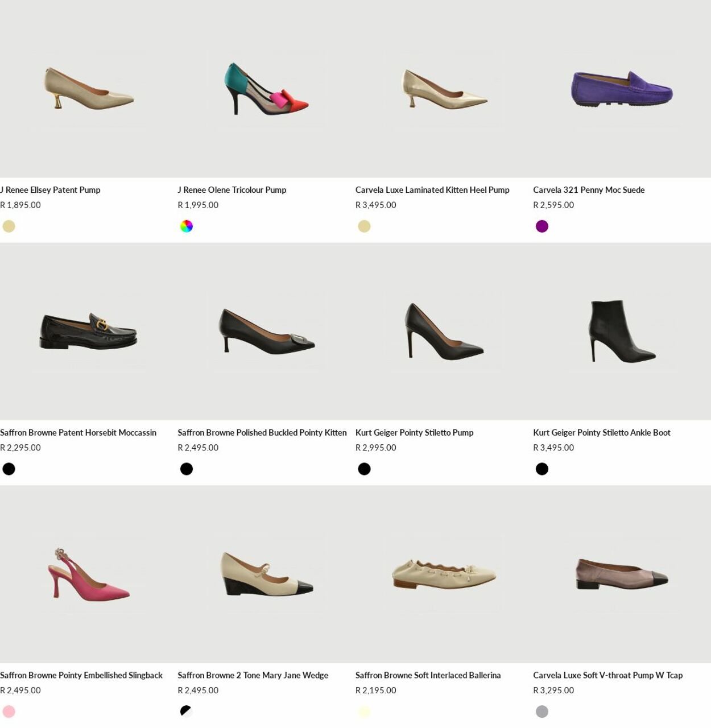
Task: Click the R 3,295.00 price
Action: [x=553, y=690]
